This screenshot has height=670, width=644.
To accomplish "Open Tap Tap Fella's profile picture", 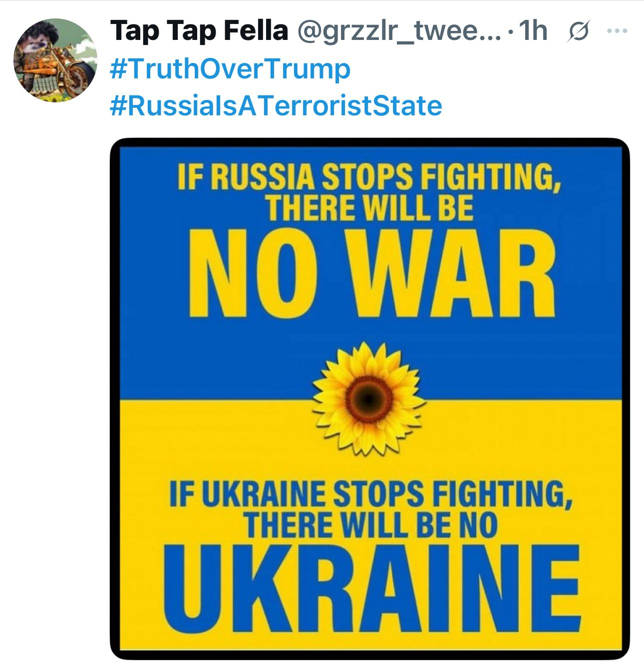I will pos(55,60).
